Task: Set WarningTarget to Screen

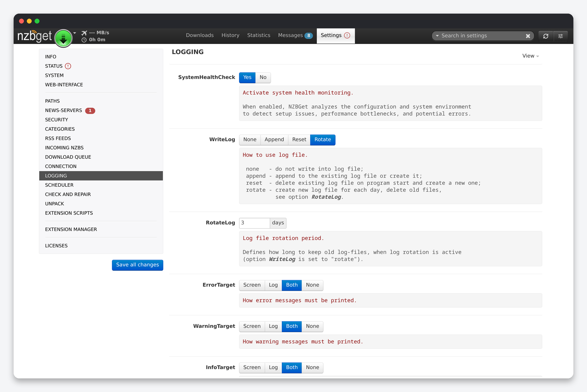Action: coord(252,326)
